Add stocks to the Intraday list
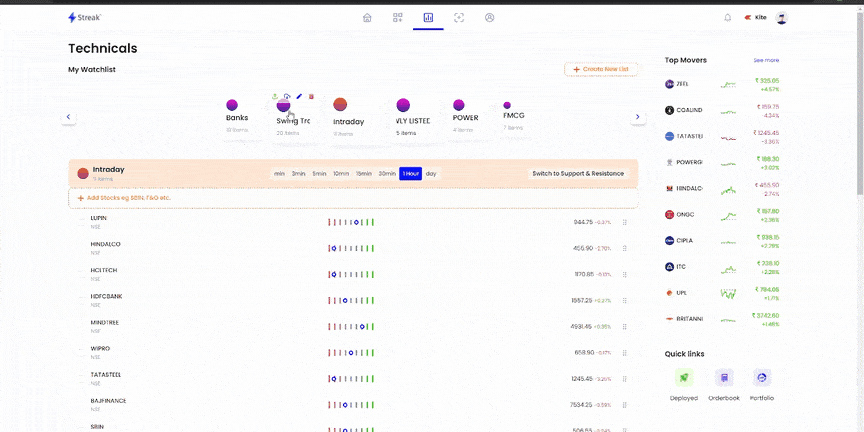Viewport: 864px width, 432px height. [353, 198]
